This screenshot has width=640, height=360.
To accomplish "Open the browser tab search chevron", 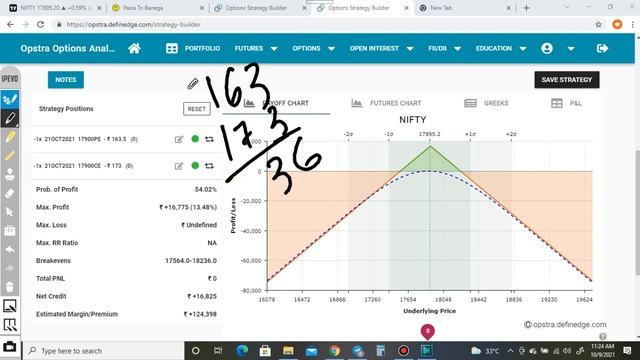I will pos(567,7).
